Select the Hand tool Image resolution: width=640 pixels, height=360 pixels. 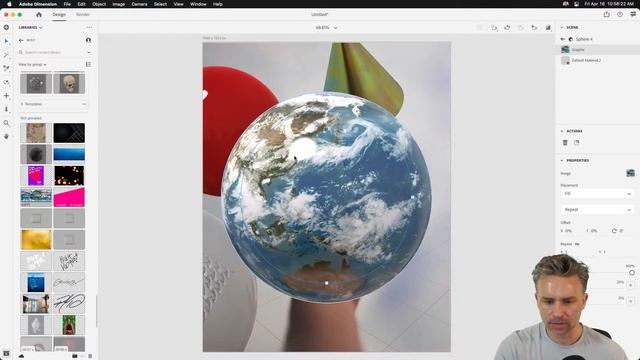[x=6, y=136]
